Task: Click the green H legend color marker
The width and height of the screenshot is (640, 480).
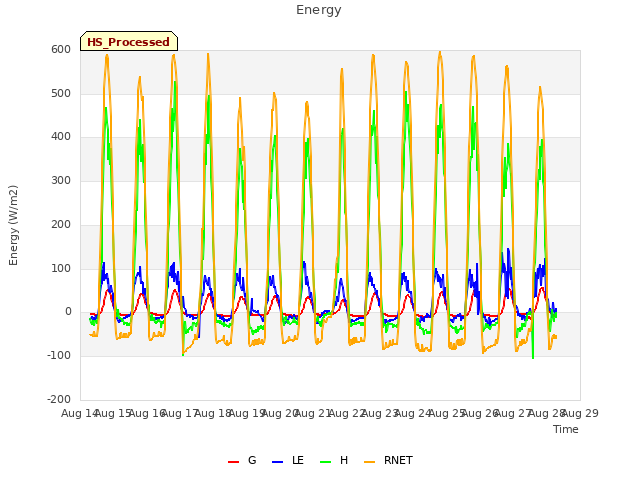Action: (325, 462)
